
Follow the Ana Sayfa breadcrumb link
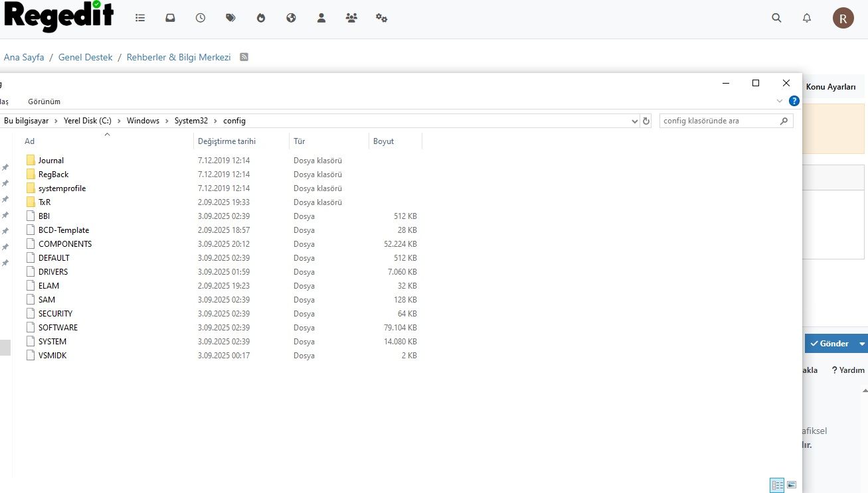(24, 57)
